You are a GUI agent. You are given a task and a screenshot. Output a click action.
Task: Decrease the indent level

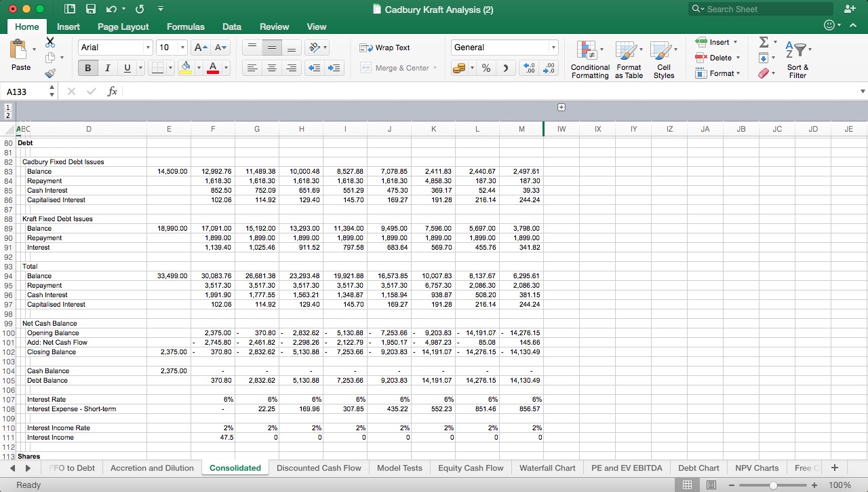(315, 68)
